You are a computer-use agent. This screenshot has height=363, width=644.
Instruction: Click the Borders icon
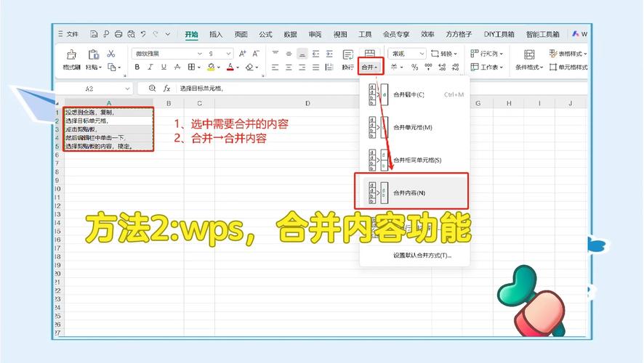pos(191,67)
